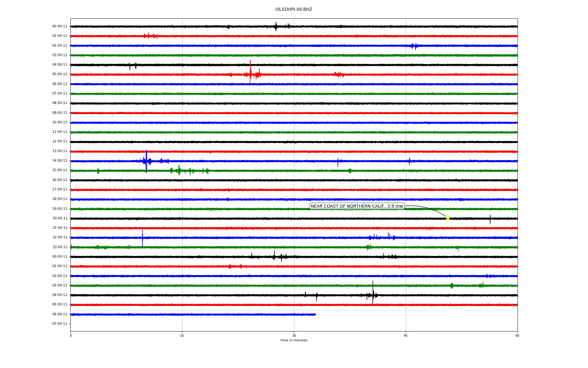This screenshot has height=368, width=588.
Task: Click the 0 tick on minutes axis
Action: click(71, 336)
